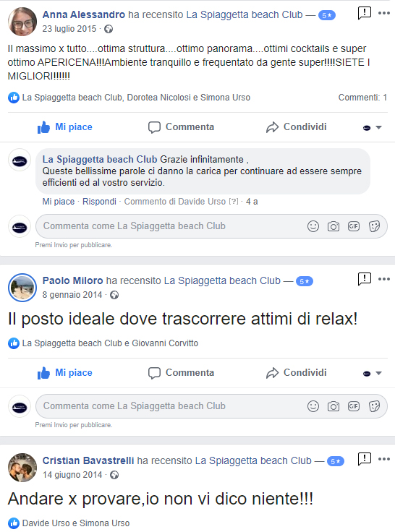Like Anna Alessandro's review with Mi piace
395x532 pixels.
[65, 127]
